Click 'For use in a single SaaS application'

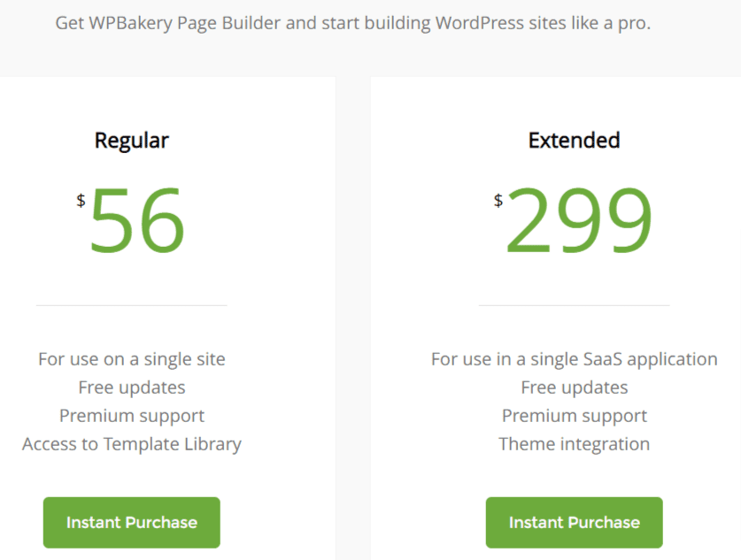tap(575, 359)
